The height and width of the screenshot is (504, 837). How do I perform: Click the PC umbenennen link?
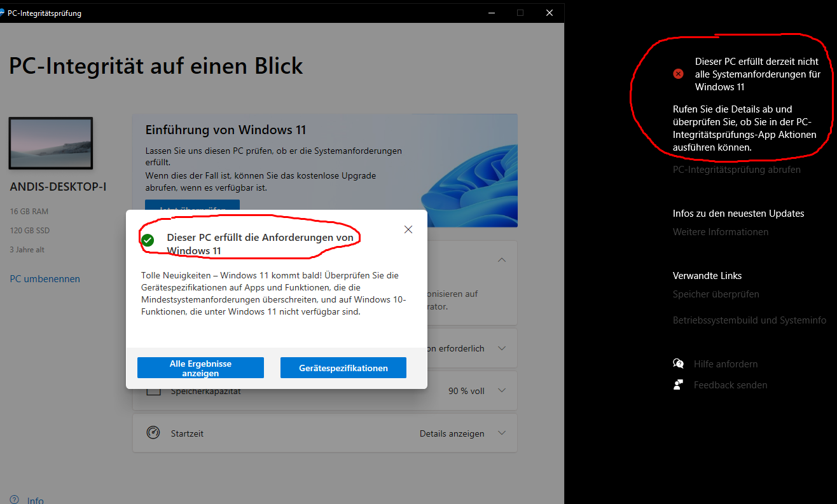(45, 279)
